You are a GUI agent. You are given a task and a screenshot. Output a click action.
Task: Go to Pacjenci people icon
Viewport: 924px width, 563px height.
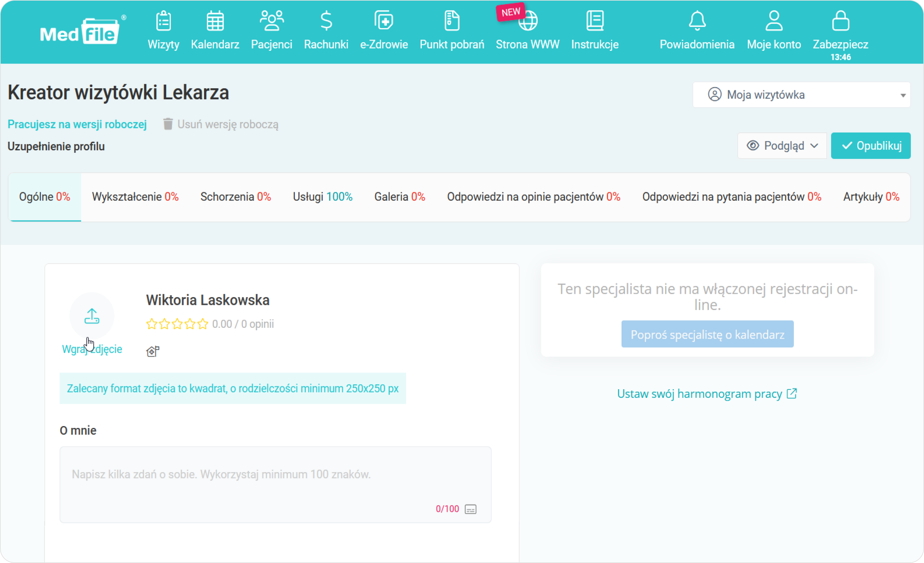point(271,21)
